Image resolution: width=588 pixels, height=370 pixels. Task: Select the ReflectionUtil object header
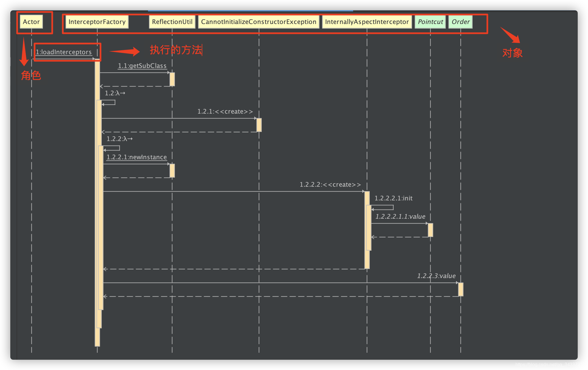tap(172, 22)
